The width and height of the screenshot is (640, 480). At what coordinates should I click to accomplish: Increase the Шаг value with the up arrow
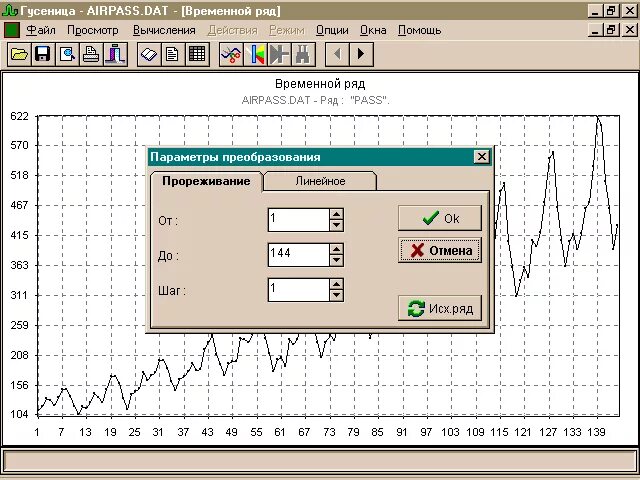(x=336, y=284)
